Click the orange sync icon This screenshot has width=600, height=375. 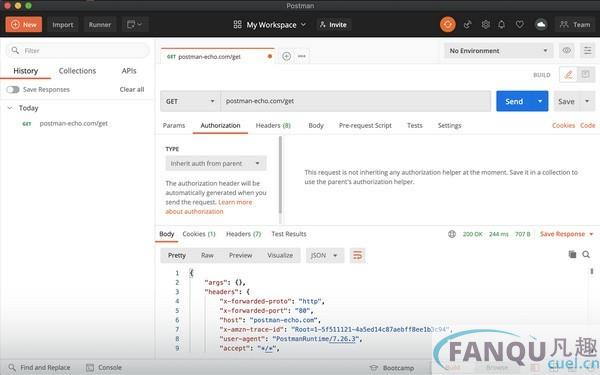447,24
